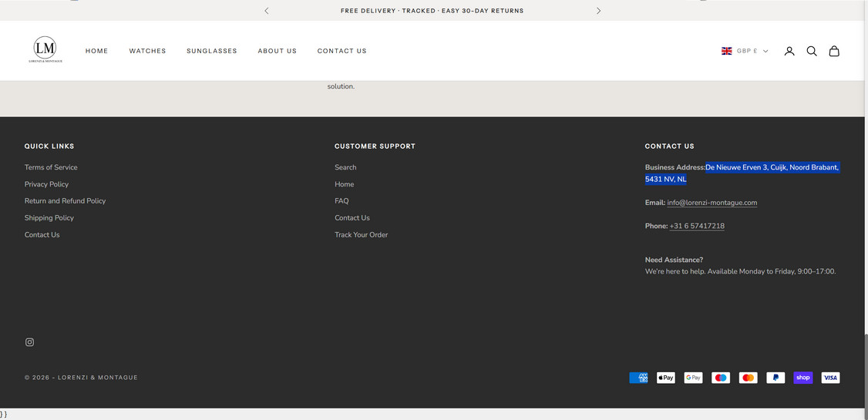Image resolution: width=868 pixels, height=420 pixels.
Task: Open the Watches menu item
Action: coord(148,51)
